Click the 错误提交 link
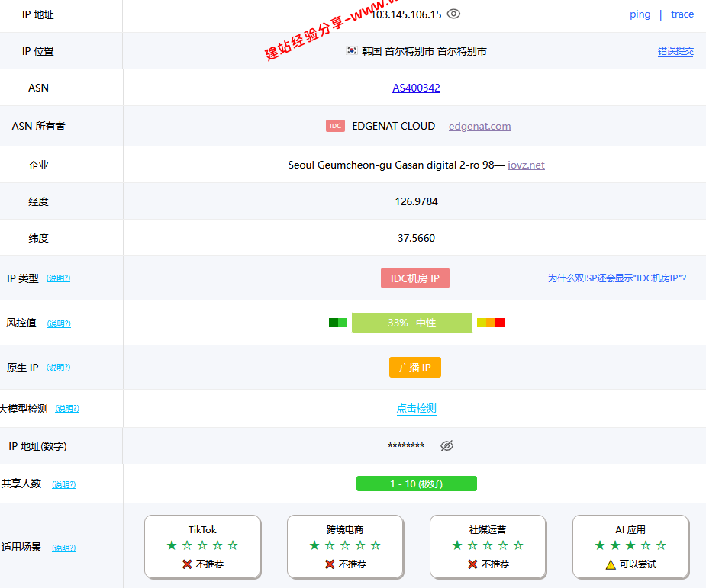Viewport: 706px width, 588px height. click(675, 51)
